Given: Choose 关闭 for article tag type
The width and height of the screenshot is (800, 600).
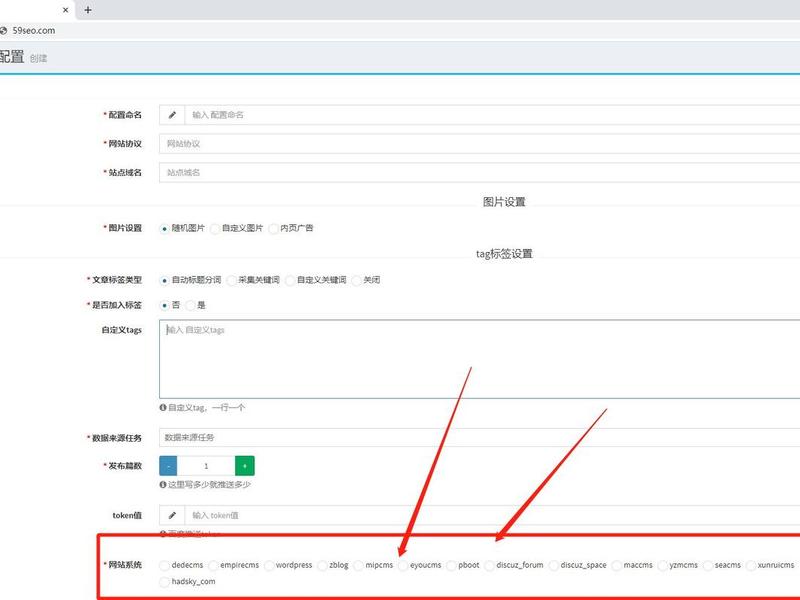Looking at the screenshot, I should [x=356, y=280].
